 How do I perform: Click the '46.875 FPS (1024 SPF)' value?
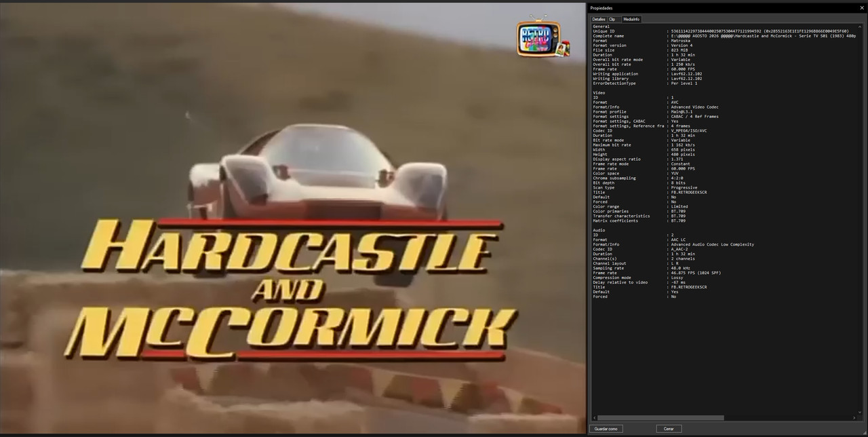click(696, 273)
